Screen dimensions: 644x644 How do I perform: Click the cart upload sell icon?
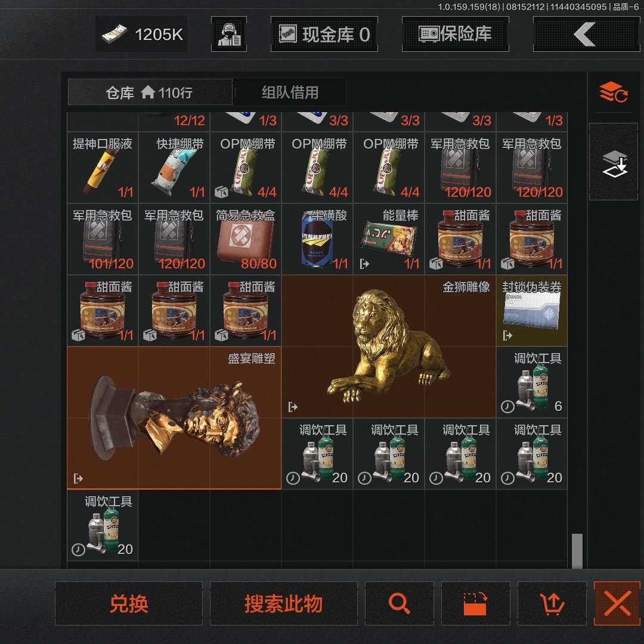[x=552, y=603]
